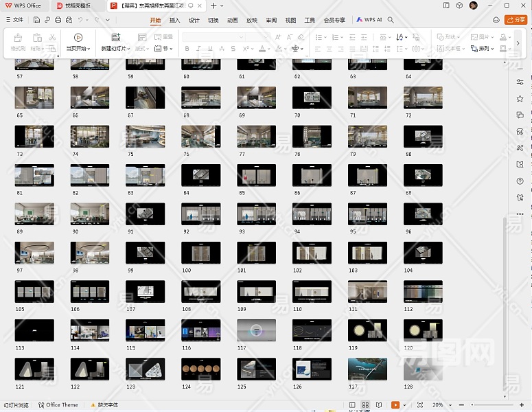Screen dimensions: 532x412
Task: Switch to slide sorter view in status bar
Action: pos(365,405)
